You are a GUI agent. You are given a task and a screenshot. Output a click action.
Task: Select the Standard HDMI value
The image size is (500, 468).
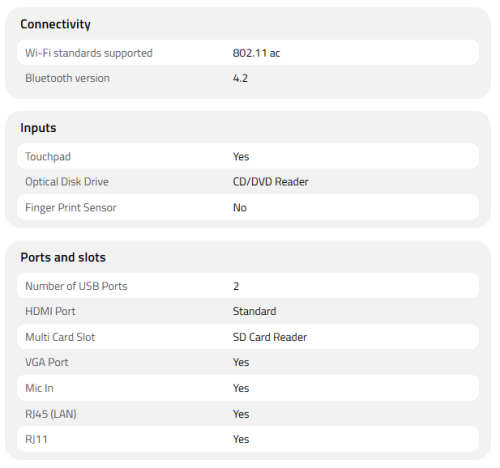pos(254,311)
